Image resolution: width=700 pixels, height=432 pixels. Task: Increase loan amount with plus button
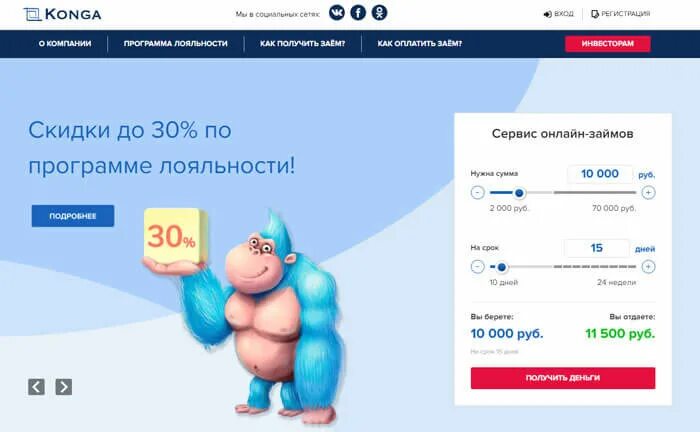pyautogui.click(x=648, y=193)
